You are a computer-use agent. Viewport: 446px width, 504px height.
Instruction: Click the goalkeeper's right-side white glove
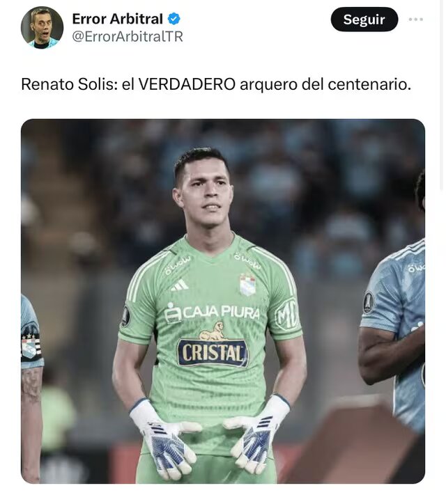(256, 434)
